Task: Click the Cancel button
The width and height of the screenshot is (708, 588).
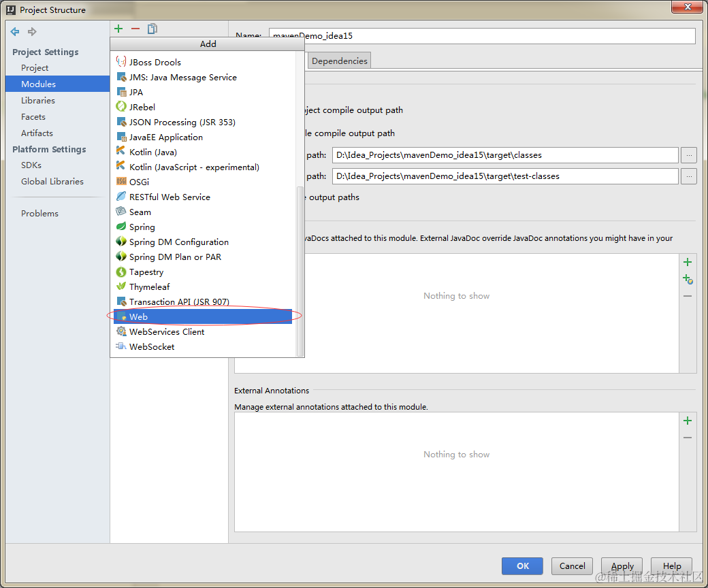Action: [572, 566]
